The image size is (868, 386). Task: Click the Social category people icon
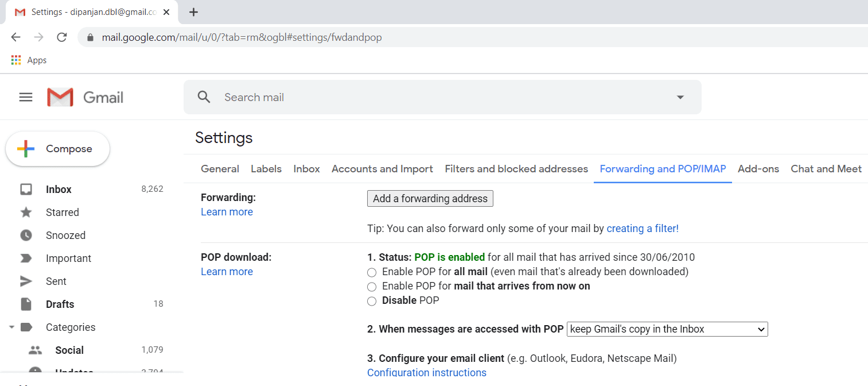coord(34,350)
